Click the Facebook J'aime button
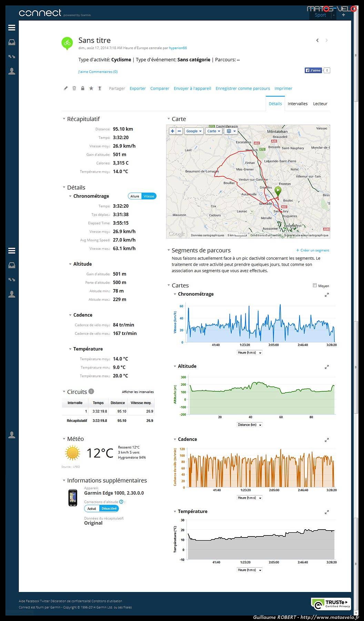 click(x=313, y=70)
